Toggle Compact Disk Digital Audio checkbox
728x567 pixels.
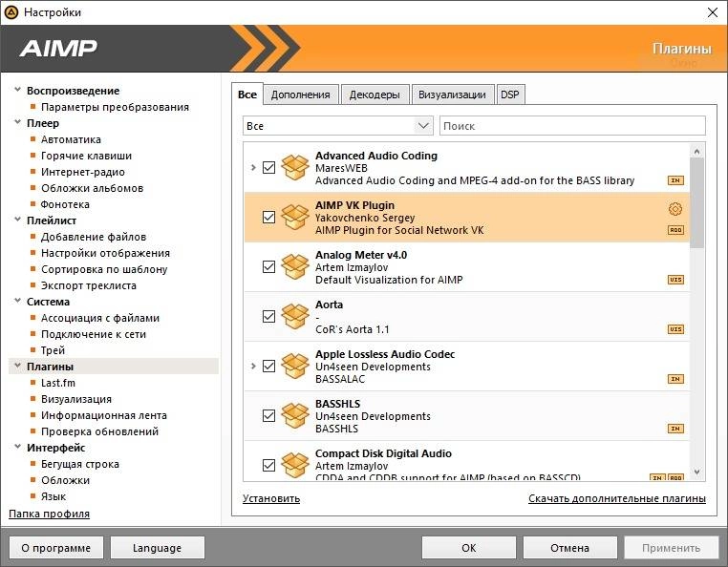268,466
